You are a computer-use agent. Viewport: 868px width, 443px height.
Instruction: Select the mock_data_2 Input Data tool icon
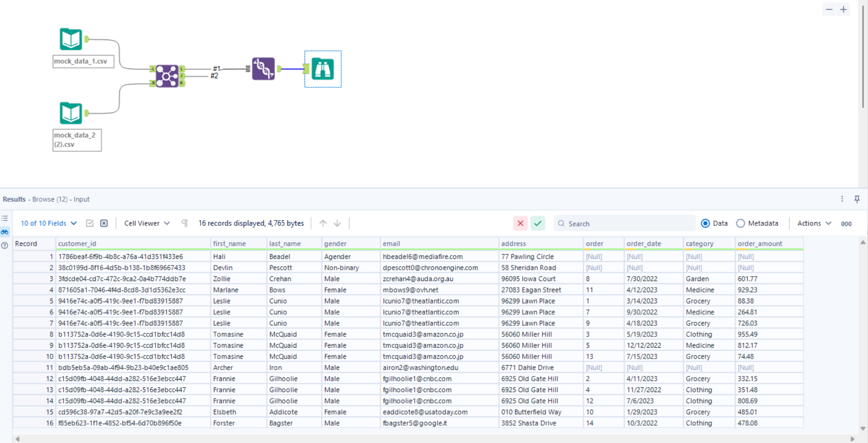click(x=71, y=113)
